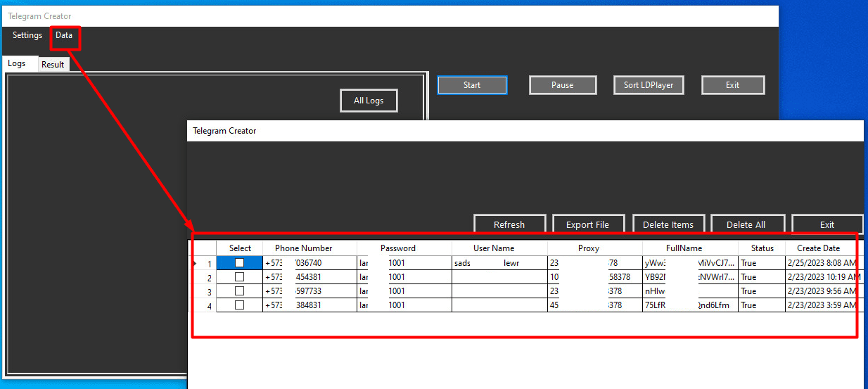Click the Select column header
Screen dimensions: 868x389
point(240,248)
